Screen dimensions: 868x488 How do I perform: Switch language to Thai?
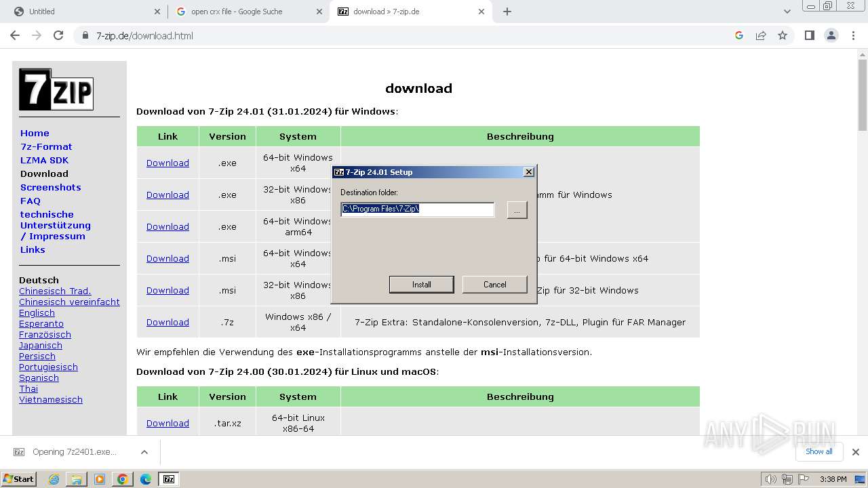[28, 388]
